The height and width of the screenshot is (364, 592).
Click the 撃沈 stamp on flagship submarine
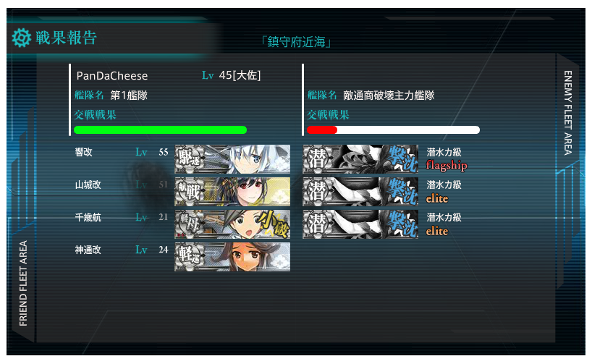pyautogui.click(x=403, y=158)
